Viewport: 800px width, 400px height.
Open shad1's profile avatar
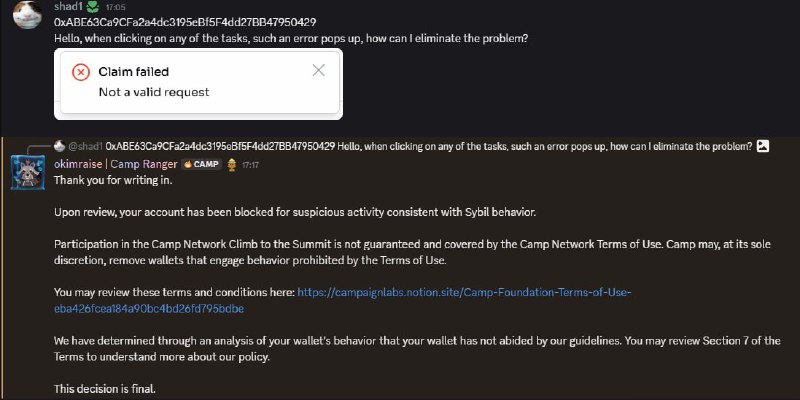coord(27,14)
